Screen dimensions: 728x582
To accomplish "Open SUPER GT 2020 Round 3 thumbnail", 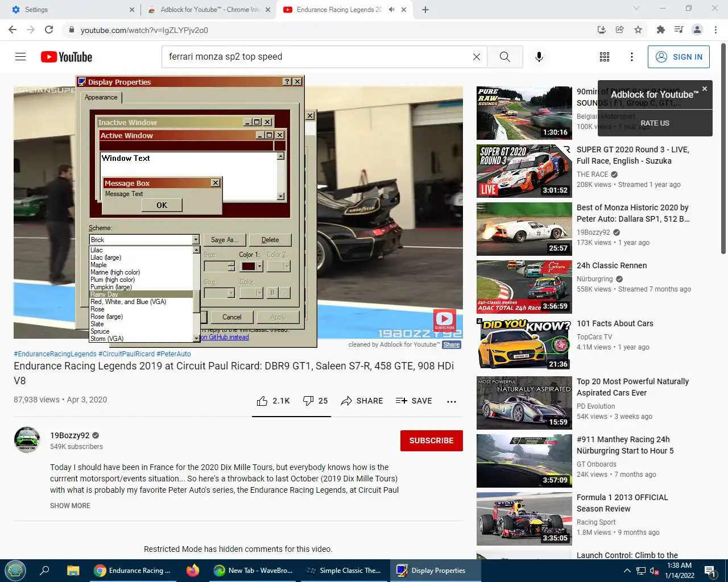I will coord(524,171).
